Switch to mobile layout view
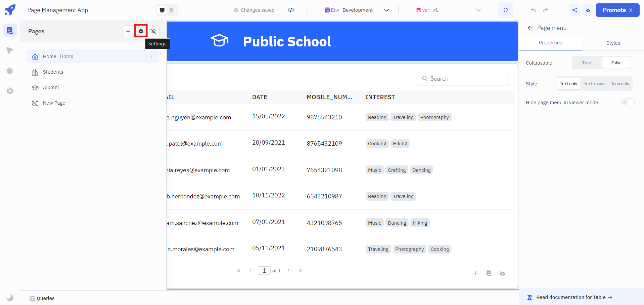 point(171,10)
